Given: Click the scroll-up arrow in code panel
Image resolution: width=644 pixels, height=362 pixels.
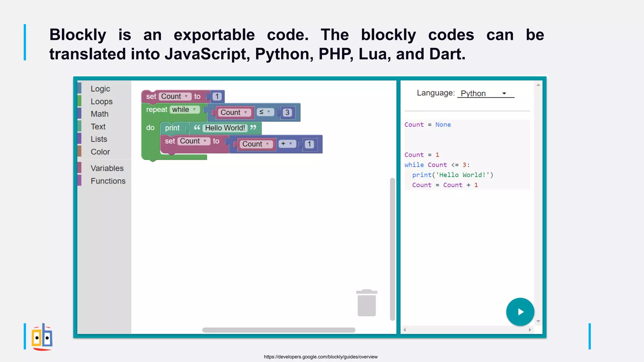Looking at the screenshot, I should coord(538,85).
